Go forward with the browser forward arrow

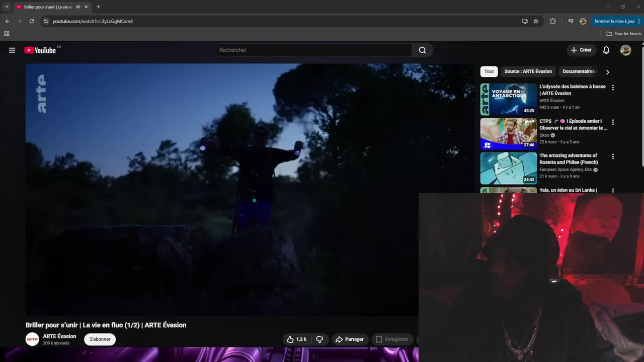[x=20, y=21]
